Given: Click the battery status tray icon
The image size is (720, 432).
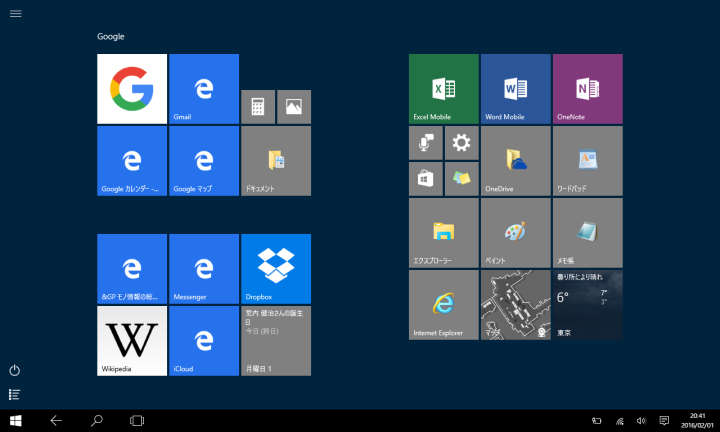Looking at the screenshot, I should point(596,421).
